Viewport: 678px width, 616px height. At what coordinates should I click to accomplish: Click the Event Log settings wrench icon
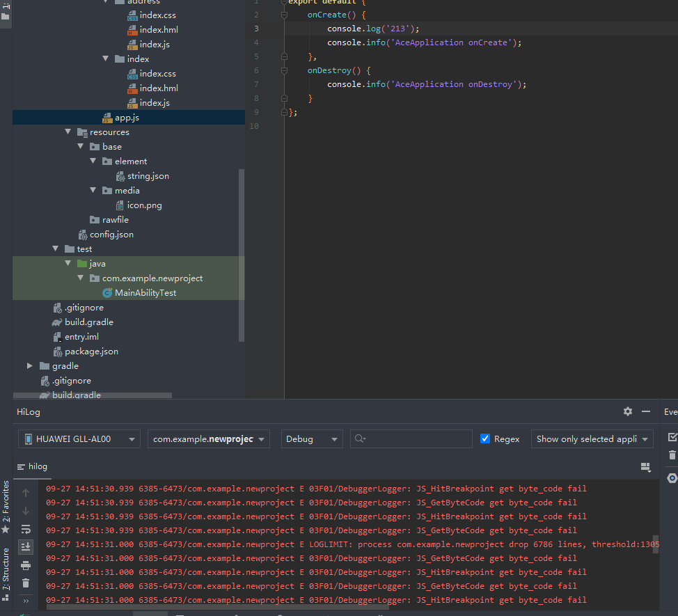[672, 478]
